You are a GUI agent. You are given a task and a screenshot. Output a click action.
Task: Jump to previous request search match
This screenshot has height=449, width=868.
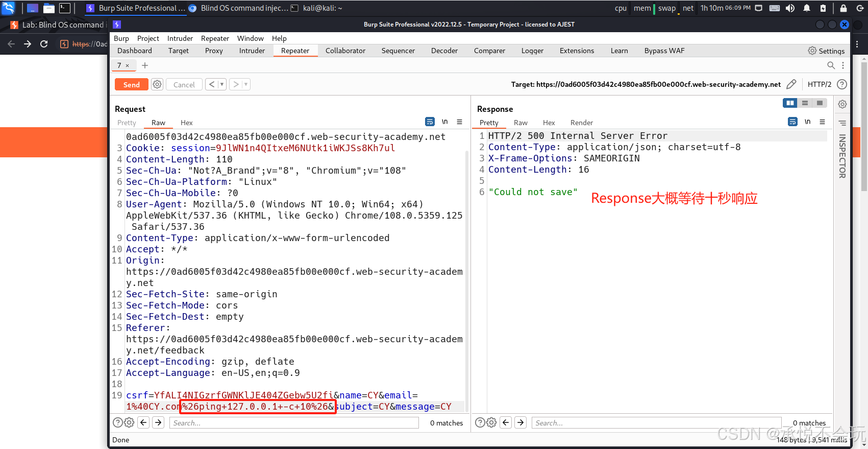pyautogui.click(x=143, y=422)
